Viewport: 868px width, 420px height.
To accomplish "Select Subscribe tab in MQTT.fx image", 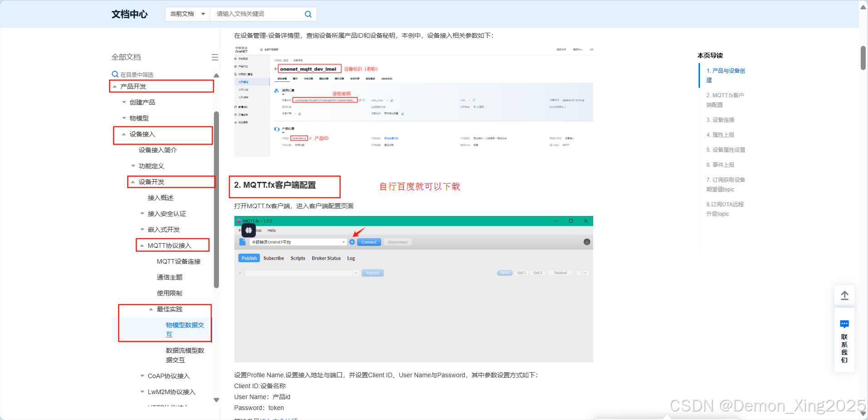I will pos(273,258).
